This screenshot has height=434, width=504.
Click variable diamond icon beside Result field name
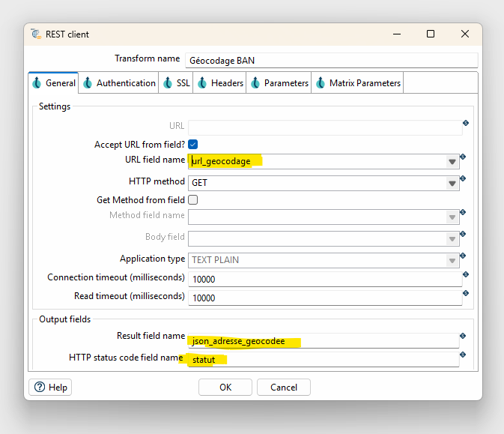(x=463, y=337)
